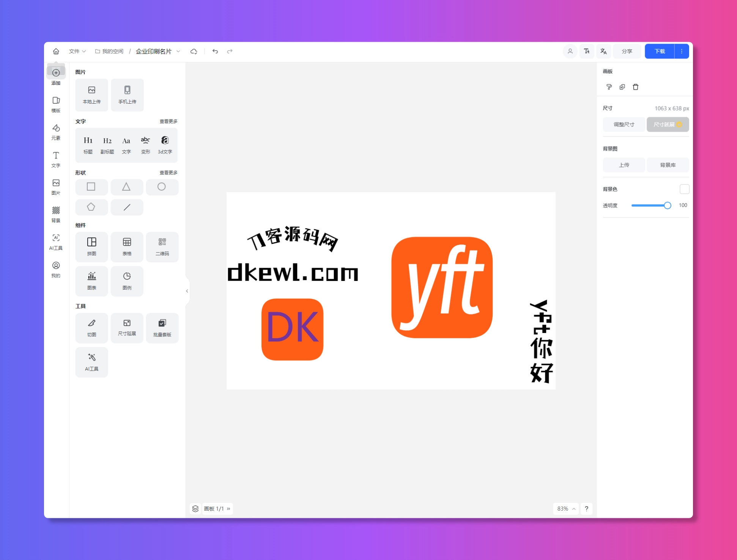The width and height of the screenshot is (737, 560).
Task: Click the 尺寸延展 button in right panel
Action: click(668, 125)
